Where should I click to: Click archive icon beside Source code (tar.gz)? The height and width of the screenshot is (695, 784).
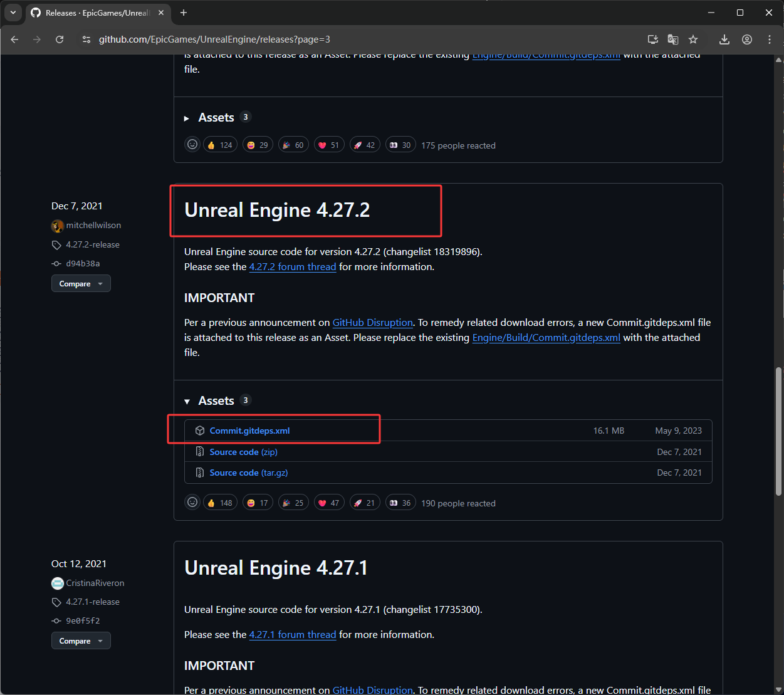[x=200, y=473]
